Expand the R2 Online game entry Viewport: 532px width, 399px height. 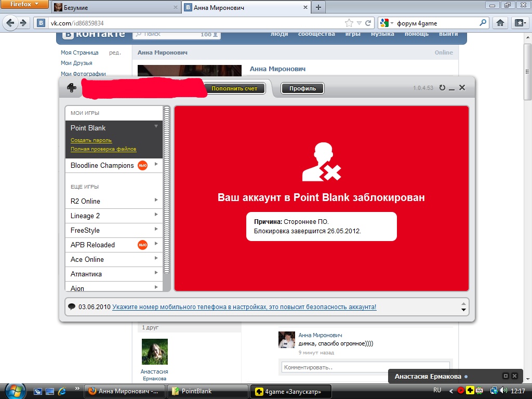coord(156,200)
